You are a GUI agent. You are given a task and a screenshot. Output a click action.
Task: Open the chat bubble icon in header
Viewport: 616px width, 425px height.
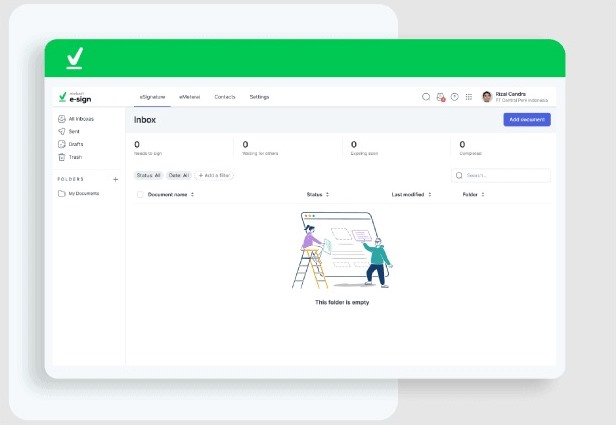(426, 97)
